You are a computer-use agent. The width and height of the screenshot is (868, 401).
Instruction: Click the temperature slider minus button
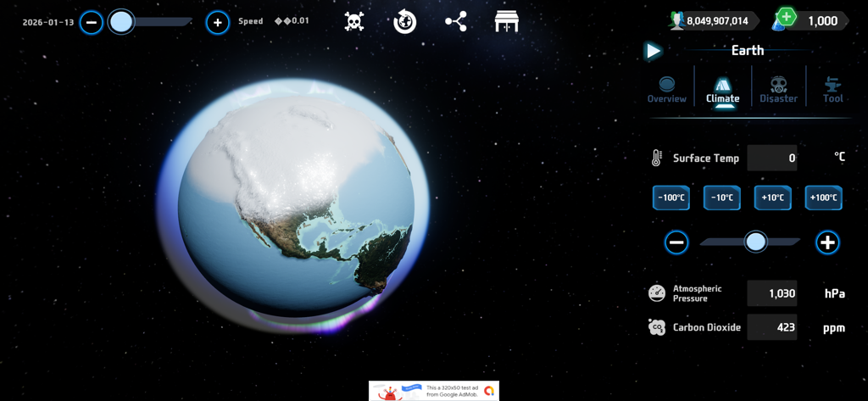tap(676, 242)
